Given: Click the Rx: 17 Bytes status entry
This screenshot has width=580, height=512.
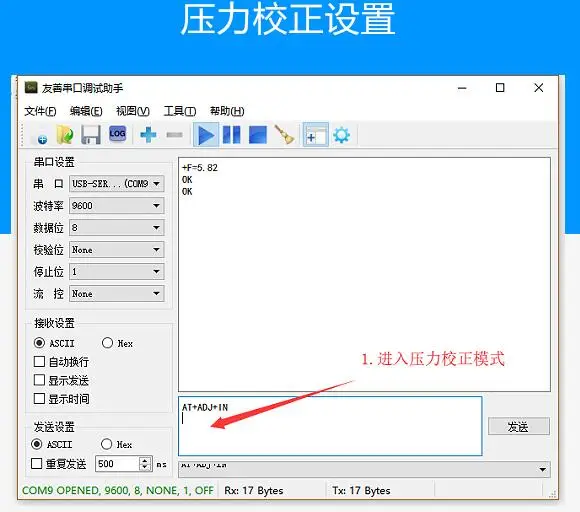Looking at the screenshot, I should [254, 491].
